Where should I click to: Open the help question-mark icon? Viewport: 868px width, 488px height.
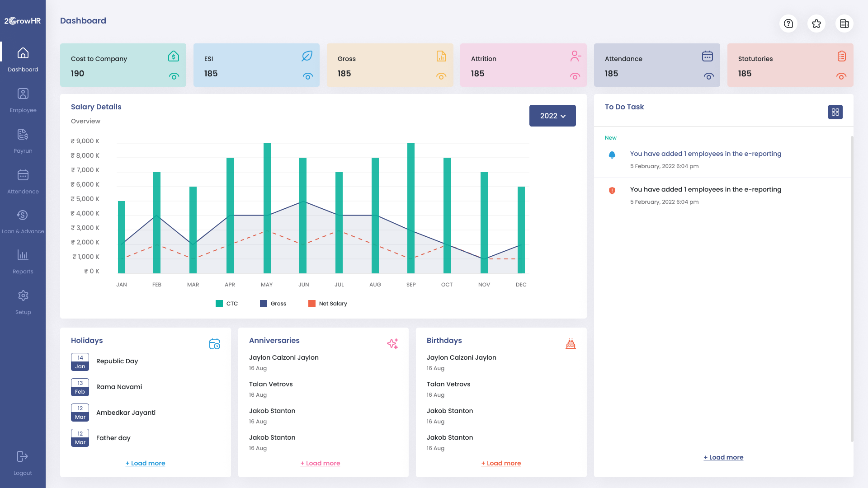(788, 23)
